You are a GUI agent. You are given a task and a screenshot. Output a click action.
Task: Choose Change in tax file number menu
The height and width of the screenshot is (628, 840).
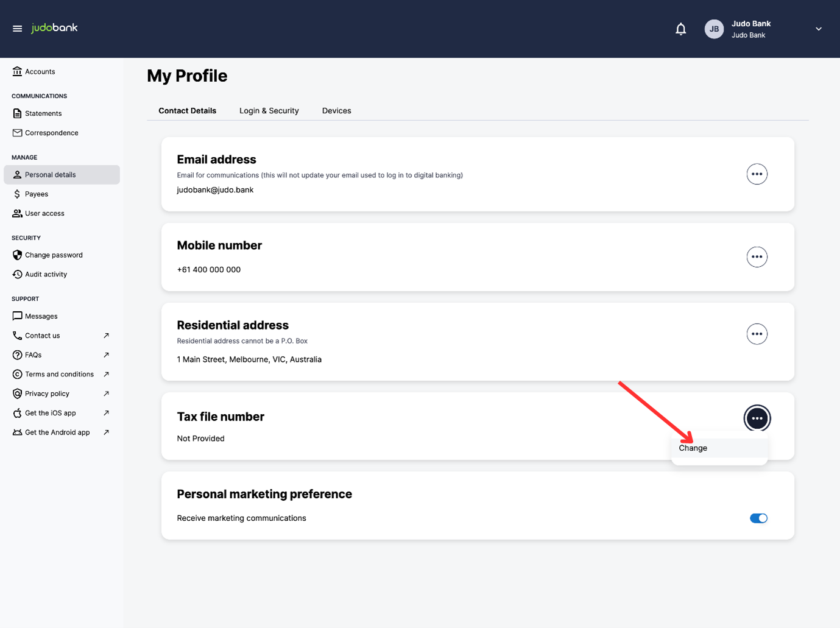pos(719,448)
